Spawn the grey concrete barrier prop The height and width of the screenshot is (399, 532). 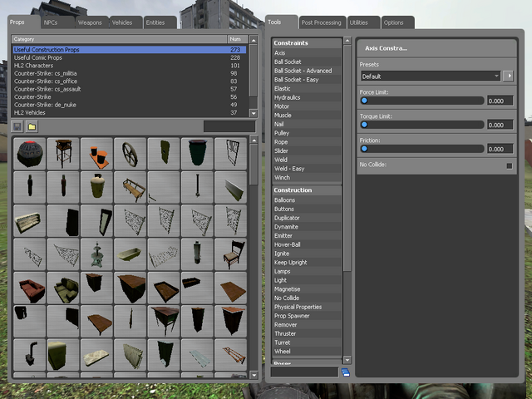click(x=231, y=187)
